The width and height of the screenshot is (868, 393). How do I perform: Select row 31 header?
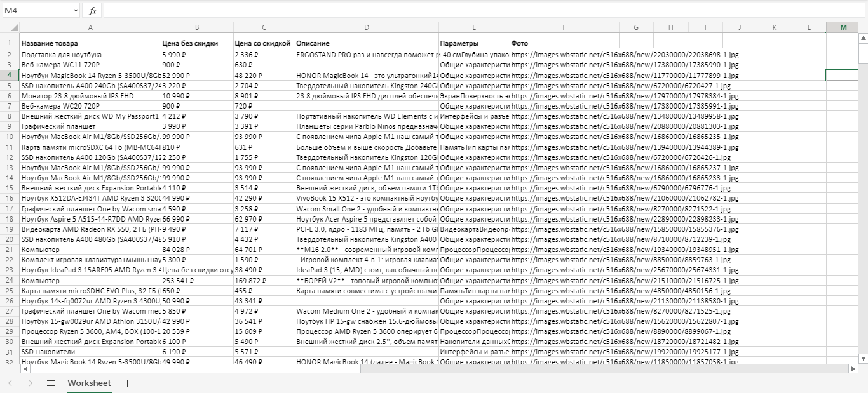tap(10, 352)
